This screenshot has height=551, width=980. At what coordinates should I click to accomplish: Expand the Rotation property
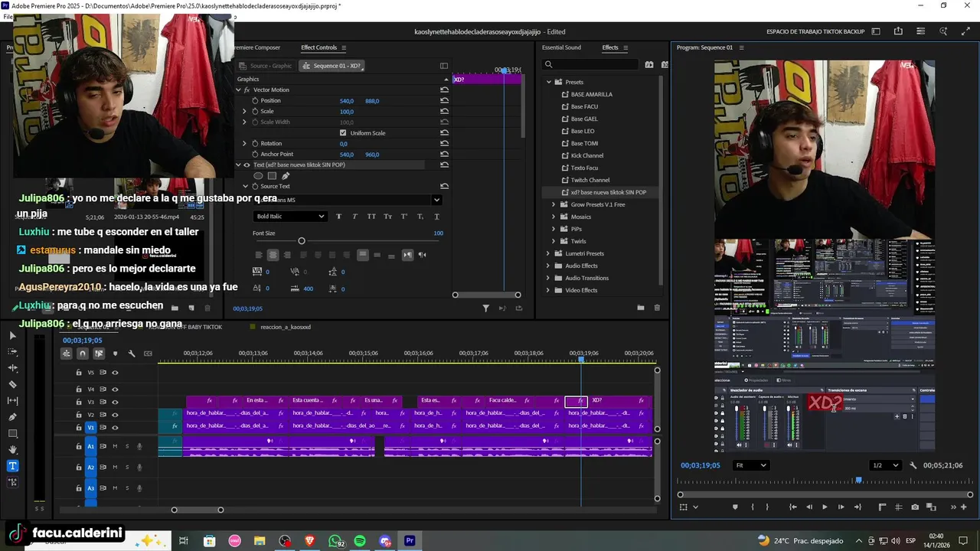pyautogui.click(x=245, y=143)
